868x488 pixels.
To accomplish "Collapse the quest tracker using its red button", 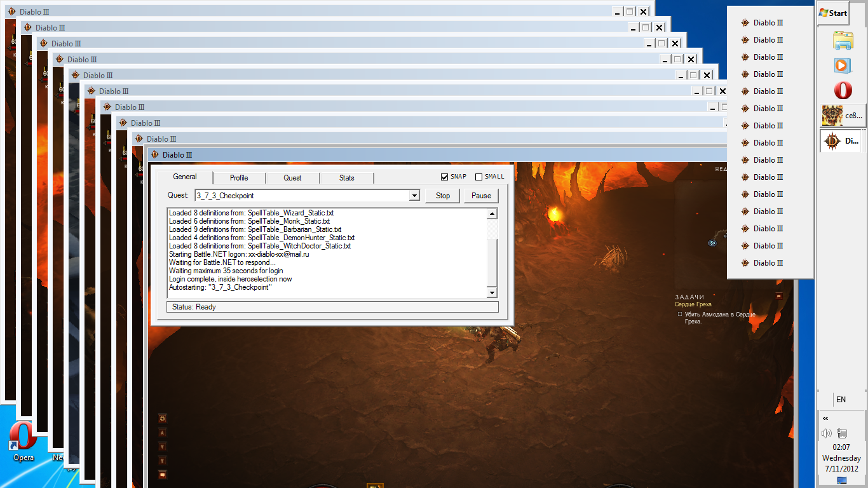I will point(779,296).
